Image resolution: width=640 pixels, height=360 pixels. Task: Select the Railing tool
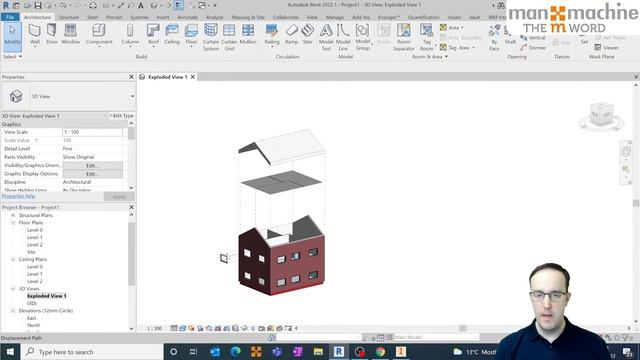point(272,34)
